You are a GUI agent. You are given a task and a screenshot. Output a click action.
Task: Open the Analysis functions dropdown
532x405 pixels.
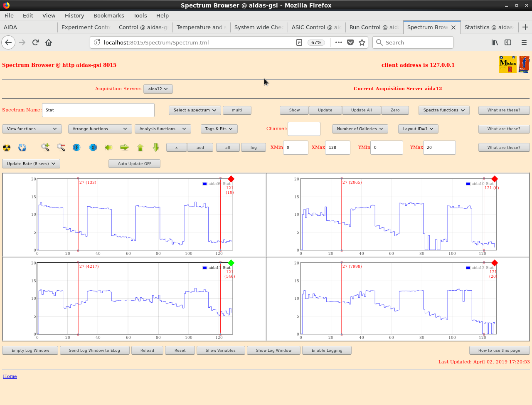(163, 129)
